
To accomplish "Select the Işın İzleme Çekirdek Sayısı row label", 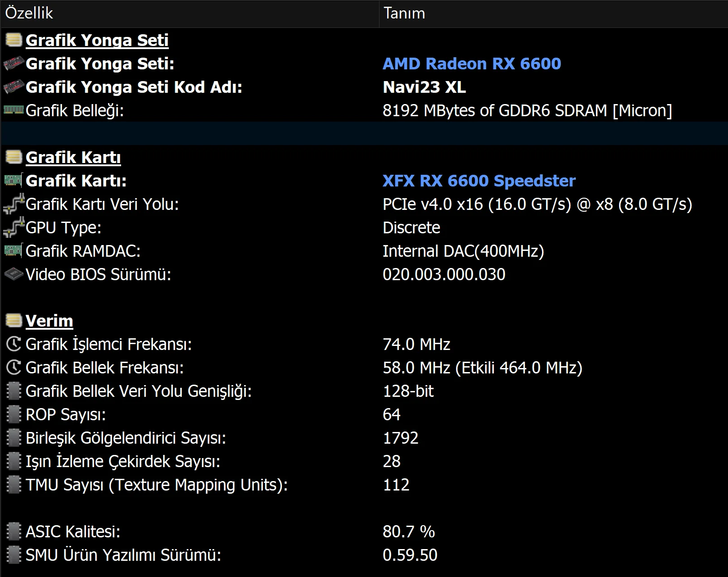I will pyautogui.click(x=123, y=461).
